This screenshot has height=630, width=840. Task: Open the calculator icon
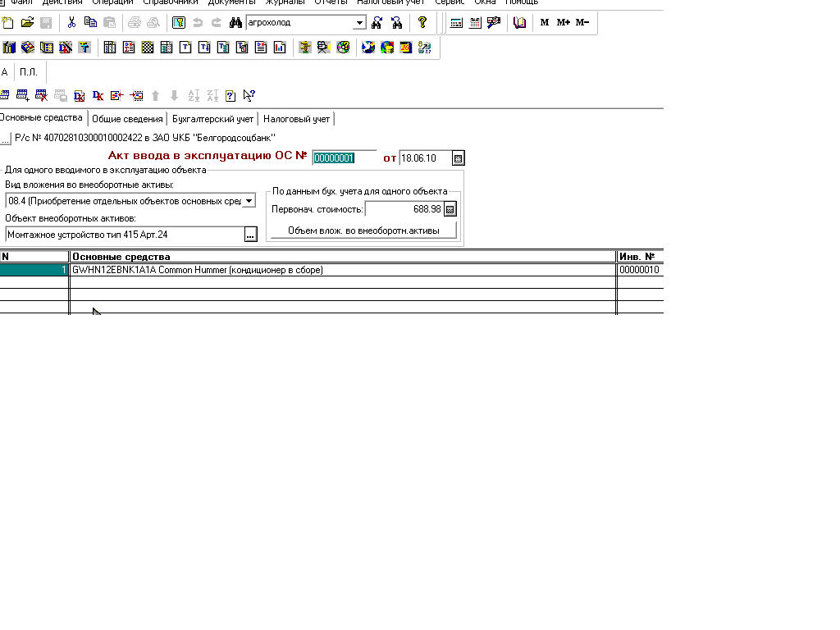pyautogui.click(x=456, y=22)
